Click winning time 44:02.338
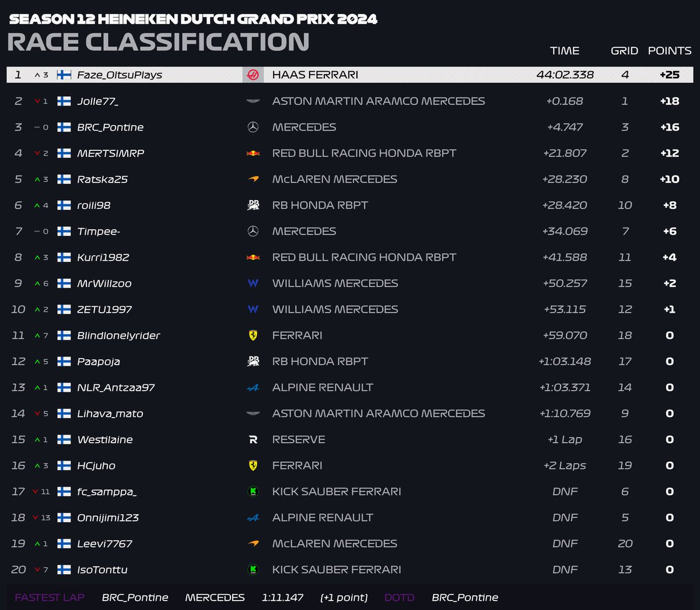The width and height of the screenshot is (700, 610). (565, 75)
